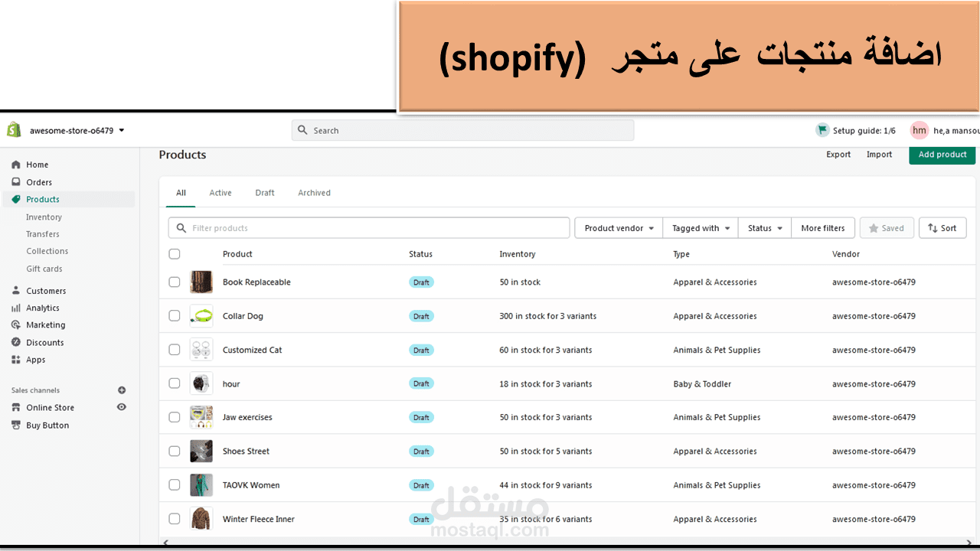This screenshot has height=551, width=980.
Task: Click the Filter products input field
Action: pyautogui.click(x=369, y=228)
